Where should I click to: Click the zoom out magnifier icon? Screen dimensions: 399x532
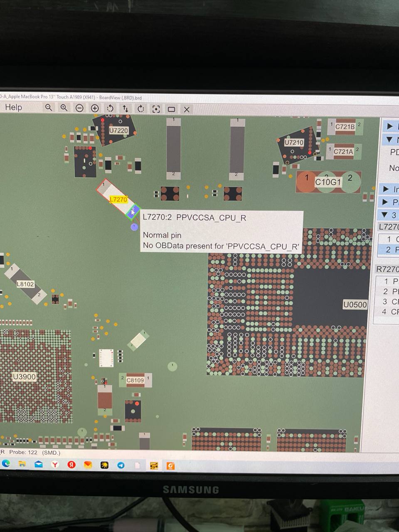(49, 108)
